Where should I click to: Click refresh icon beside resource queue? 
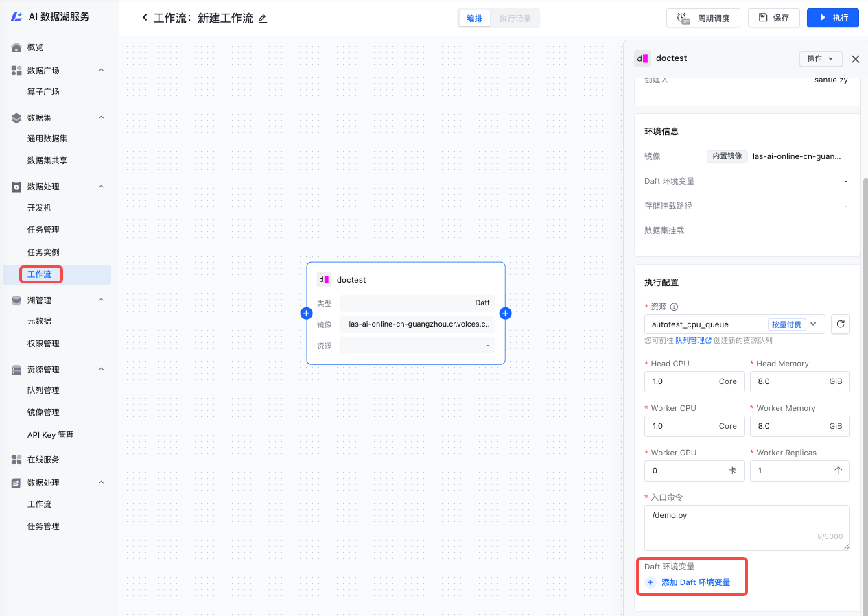[x=841, y=324]
